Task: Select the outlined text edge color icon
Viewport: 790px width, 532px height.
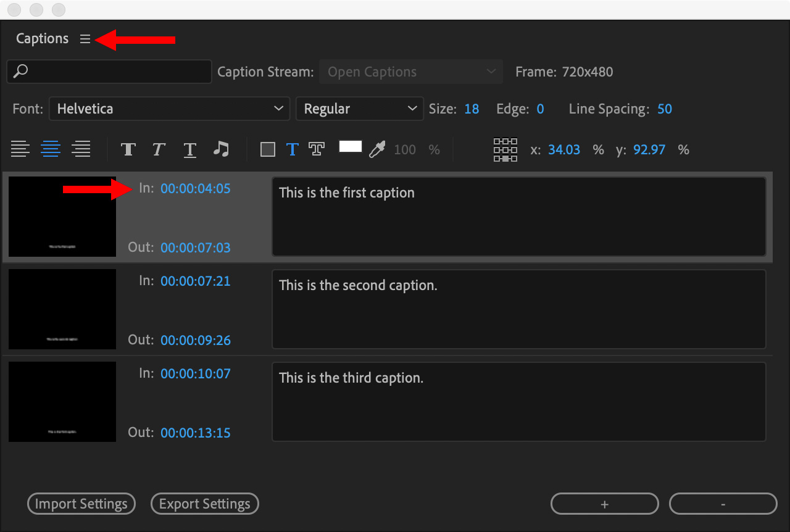Action: pos(317,149)
